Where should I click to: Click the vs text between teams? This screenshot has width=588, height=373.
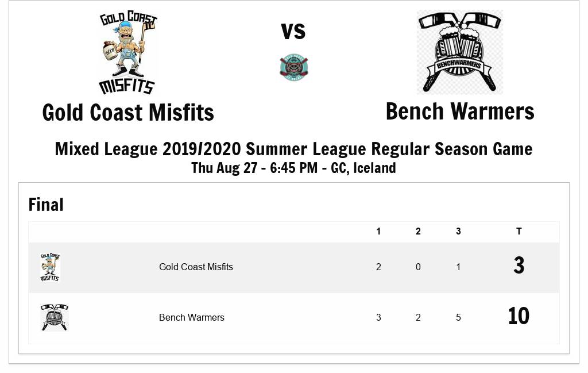293,30
